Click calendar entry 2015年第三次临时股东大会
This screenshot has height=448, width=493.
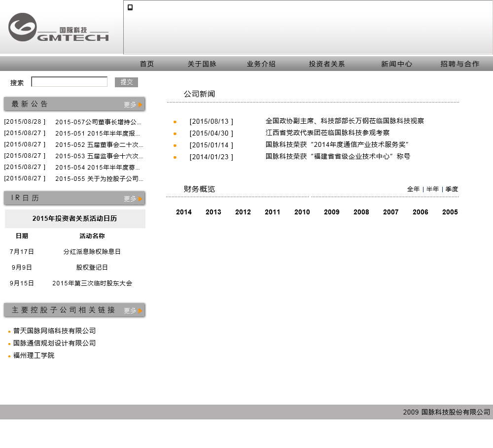tap(92, 283)
